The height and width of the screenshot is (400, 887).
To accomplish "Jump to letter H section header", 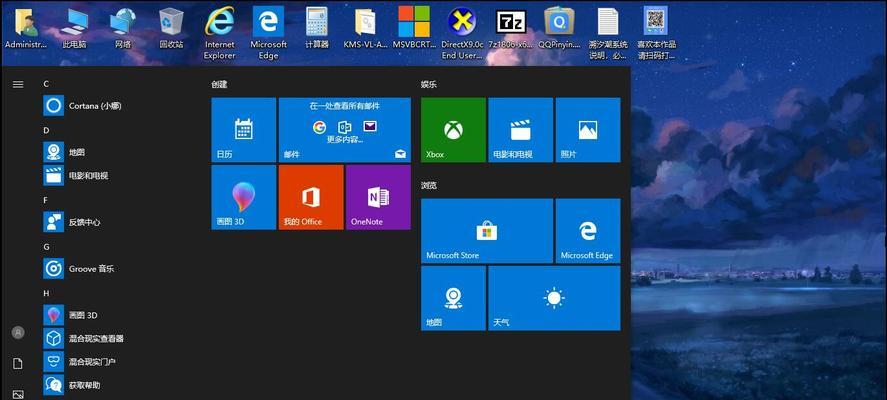I will (x=46, y=293).
